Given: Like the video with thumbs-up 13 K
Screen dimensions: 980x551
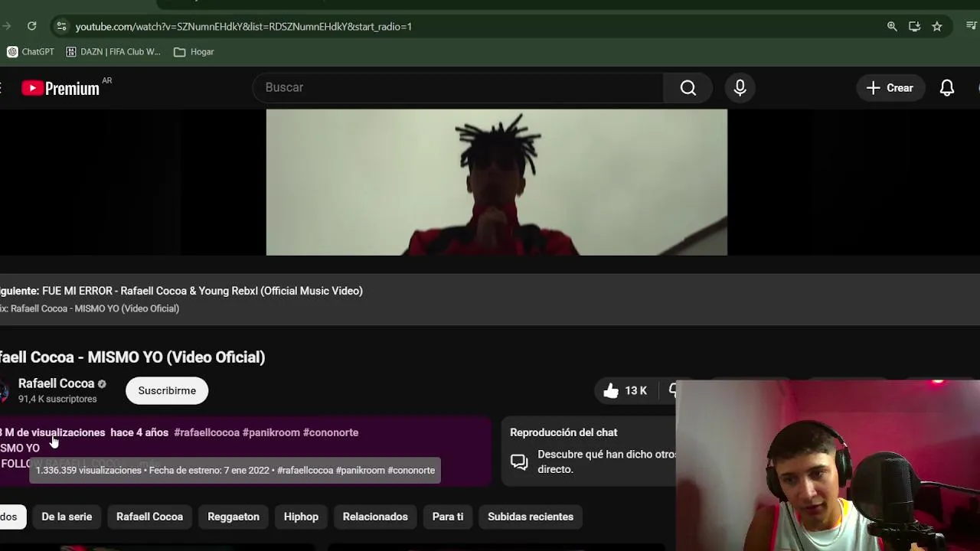Looking at the screenshot, I should click(626, 390).
